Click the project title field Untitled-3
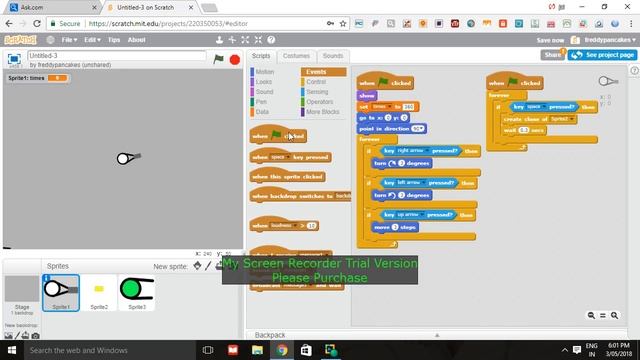This screenshot has width=640, height=360. 117,56
